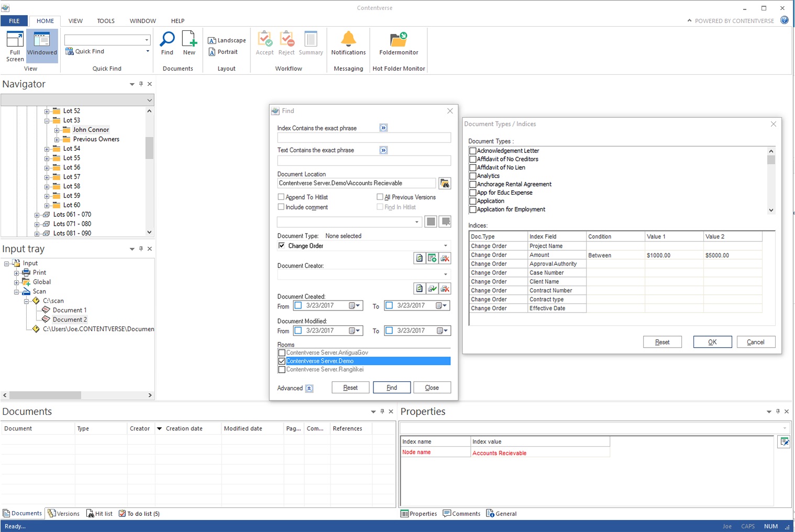Collapse the Advanced find options
795x532 pixels.
click(309, 388)
